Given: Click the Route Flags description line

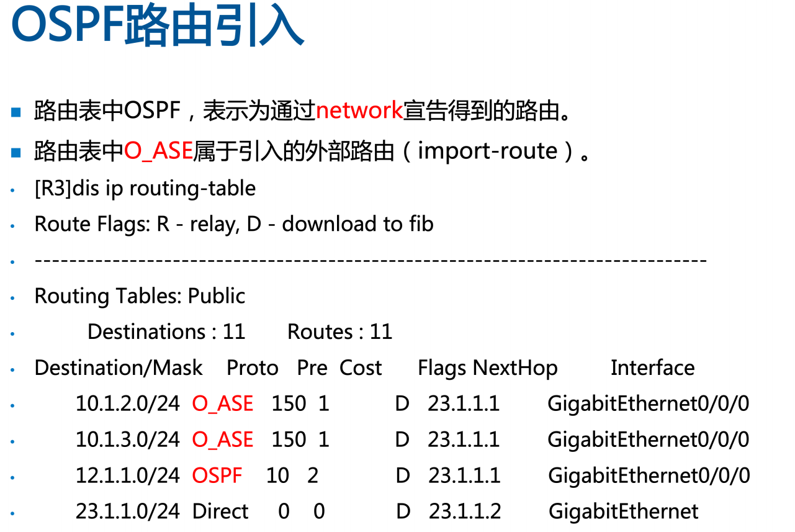Looking at the screenshot, I should point(233,224).
